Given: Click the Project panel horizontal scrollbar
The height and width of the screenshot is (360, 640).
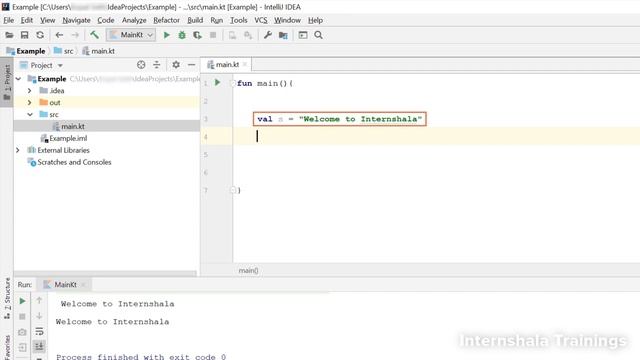Looking at the screenshot, I should click(105, 273).
